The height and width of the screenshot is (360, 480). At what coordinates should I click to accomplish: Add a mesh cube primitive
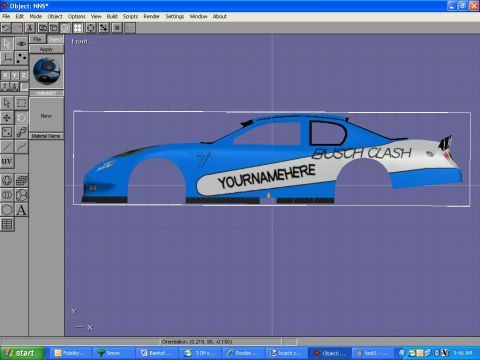21,180
